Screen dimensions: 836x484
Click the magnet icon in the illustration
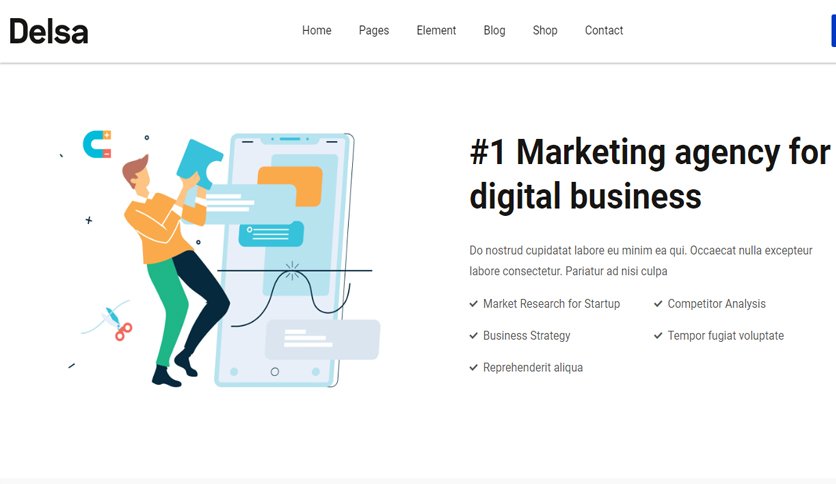coord(97,144)
